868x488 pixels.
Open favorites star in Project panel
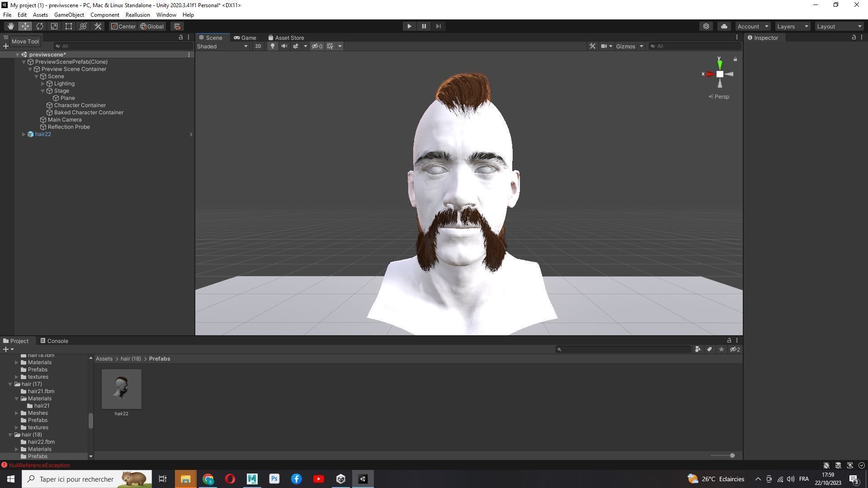pos(721,349)
